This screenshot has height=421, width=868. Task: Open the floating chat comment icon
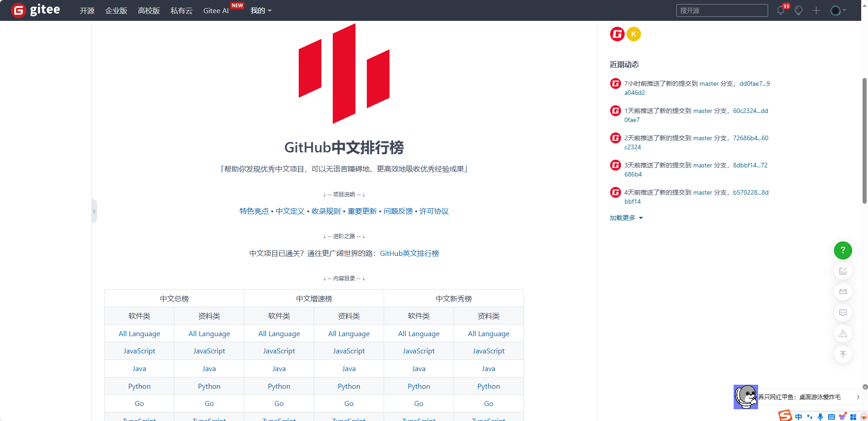843,313
